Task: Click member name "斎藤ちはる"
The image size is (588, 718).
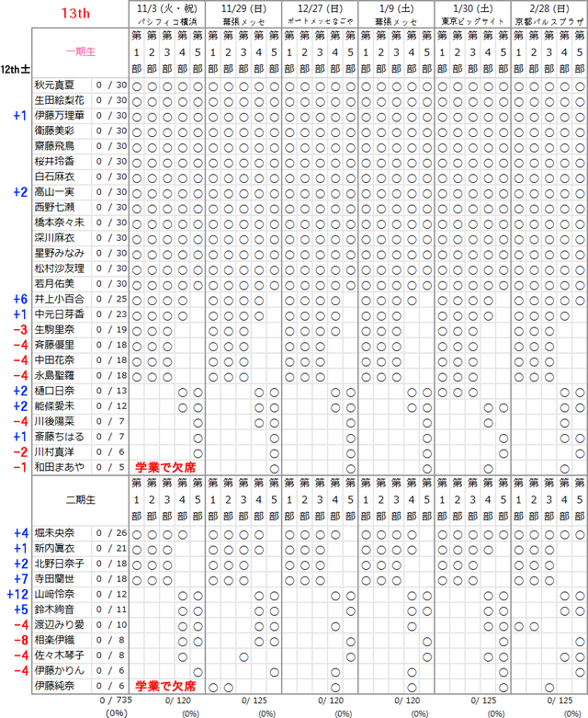Action: tap(60, 437)
